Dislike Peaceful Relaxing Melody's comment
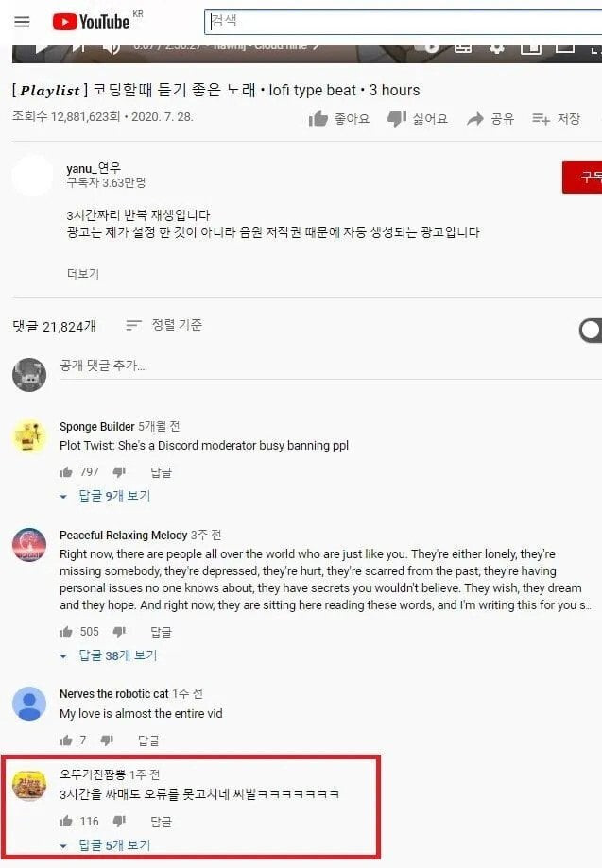Viewport: 602px width, 868px height. (119, 632)
